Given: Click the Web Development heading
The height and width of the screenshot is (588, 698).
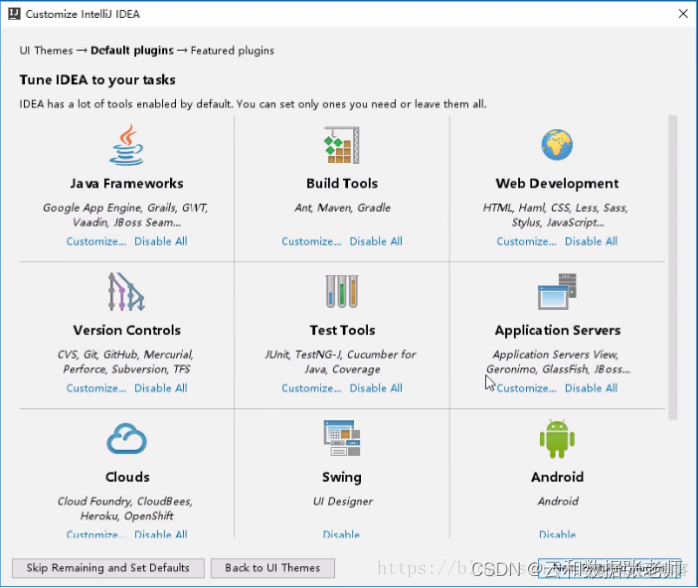Looking at the screenshot, I should tap(557, 183).
